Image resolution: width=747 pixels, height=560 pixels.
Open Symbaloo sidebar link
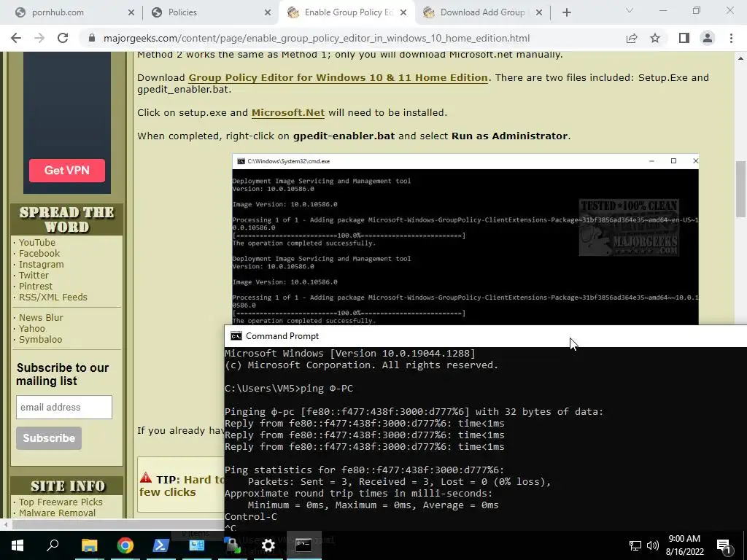(40, 340)
